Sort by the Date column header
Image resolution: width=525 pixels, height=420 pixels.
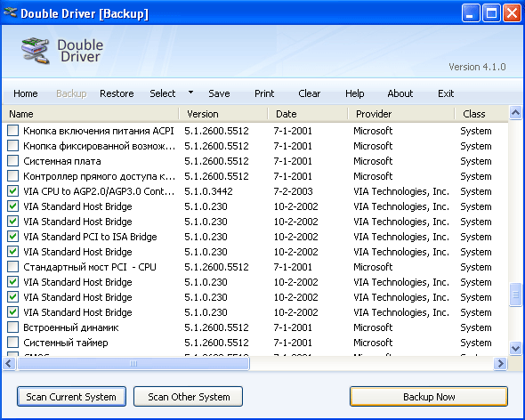click(x=308, y=114)
